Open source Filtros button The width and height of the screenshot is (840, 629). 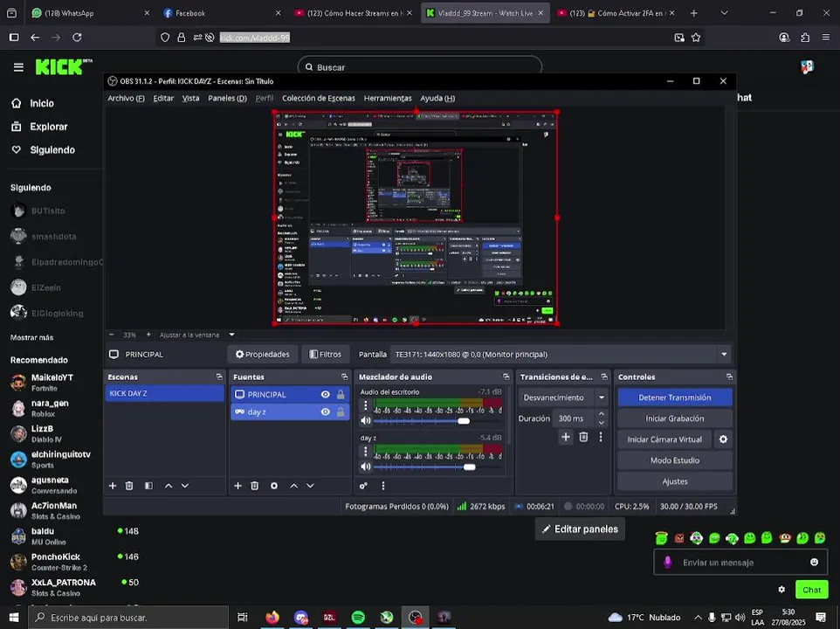pyautogui.click(x=325, y=354)
